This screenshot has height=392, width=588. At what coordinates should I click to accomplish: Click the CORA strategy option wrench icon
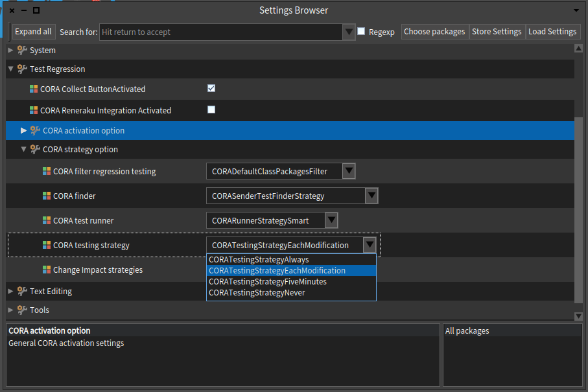[x=35, y=149]
